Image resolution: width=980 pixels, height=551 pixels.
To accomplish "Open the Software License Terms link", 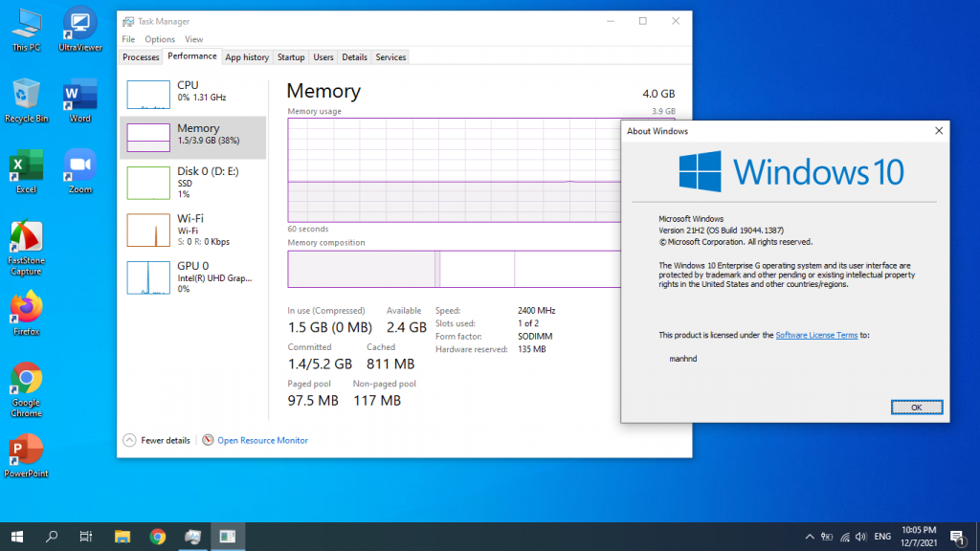I will coord(816,335).
